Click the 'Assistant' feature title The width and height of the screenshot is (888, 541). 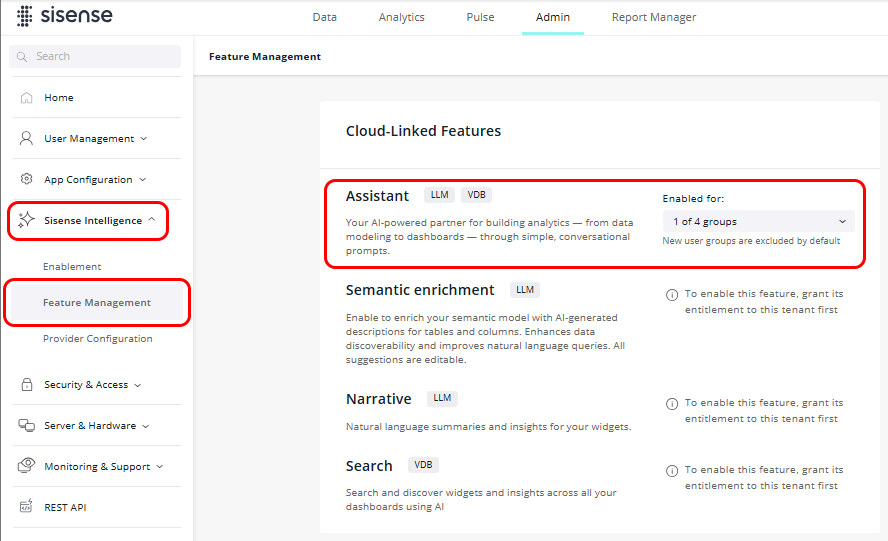377,196
